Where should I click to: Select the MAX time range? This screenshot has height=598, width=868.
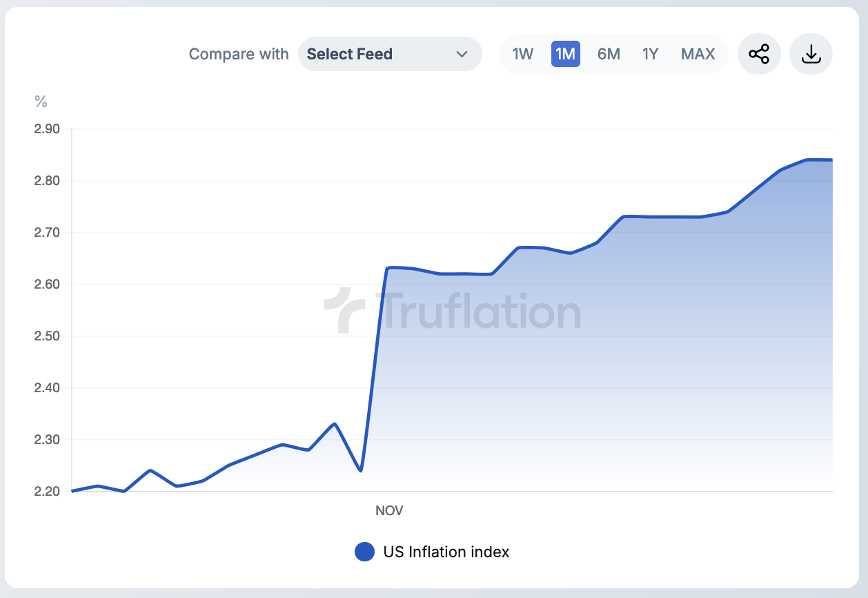tap(698, 54)
